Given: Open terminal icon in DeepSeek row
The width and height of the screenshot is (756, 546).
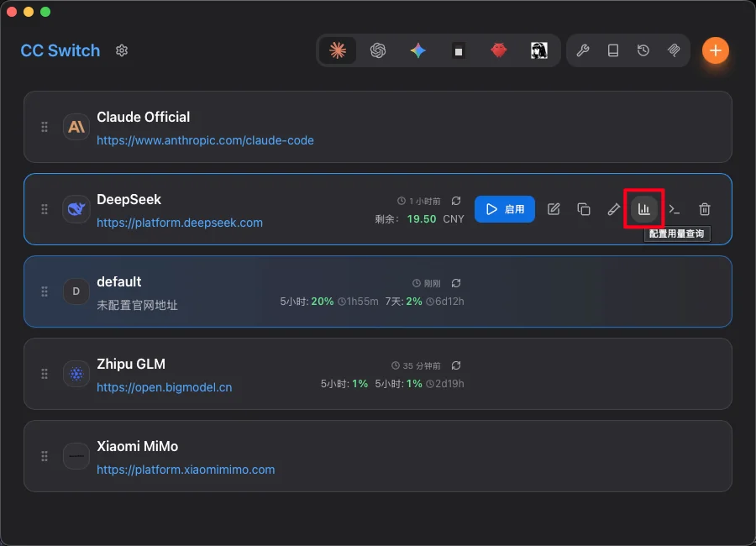Looking at the screenshot, I should pos(675,209).
